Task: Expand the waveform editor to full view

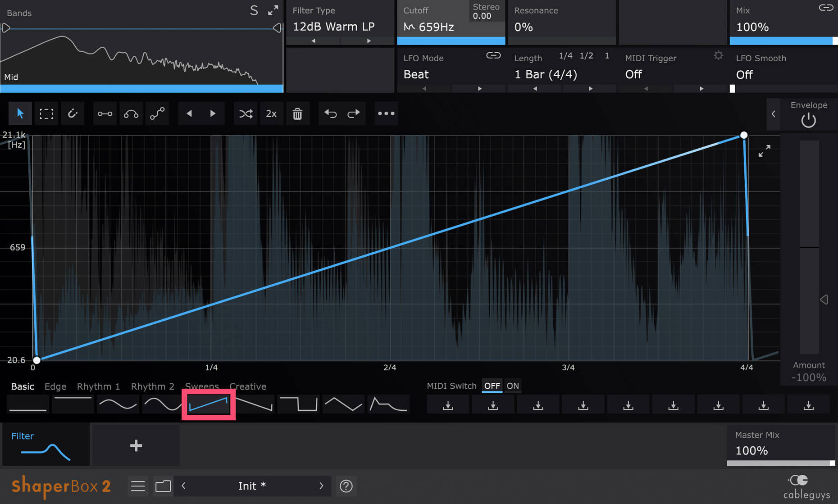Action: pos(764,151)
